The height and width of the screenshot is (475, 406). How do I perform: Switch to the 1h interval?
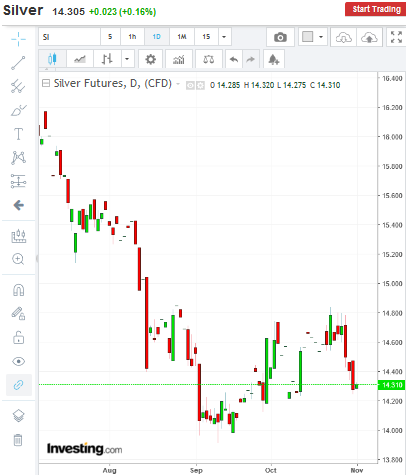click(132, 37)
